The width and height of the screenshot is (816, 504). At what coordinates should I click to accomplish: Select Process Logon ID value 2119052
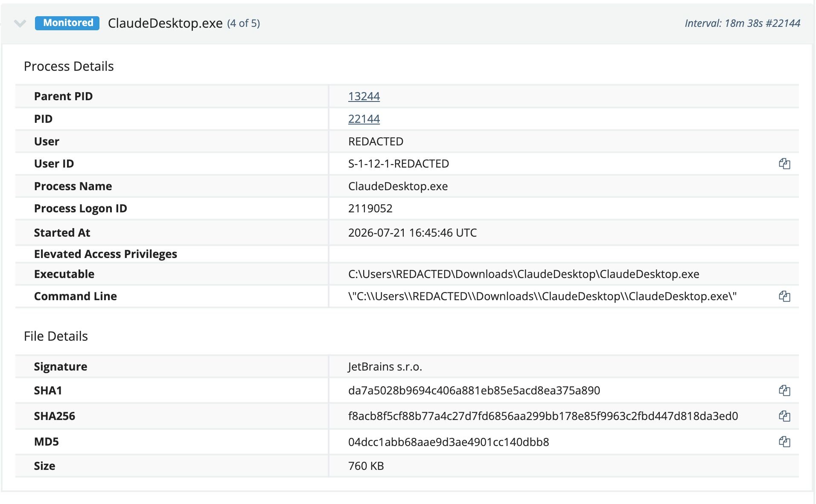[370, 209]
